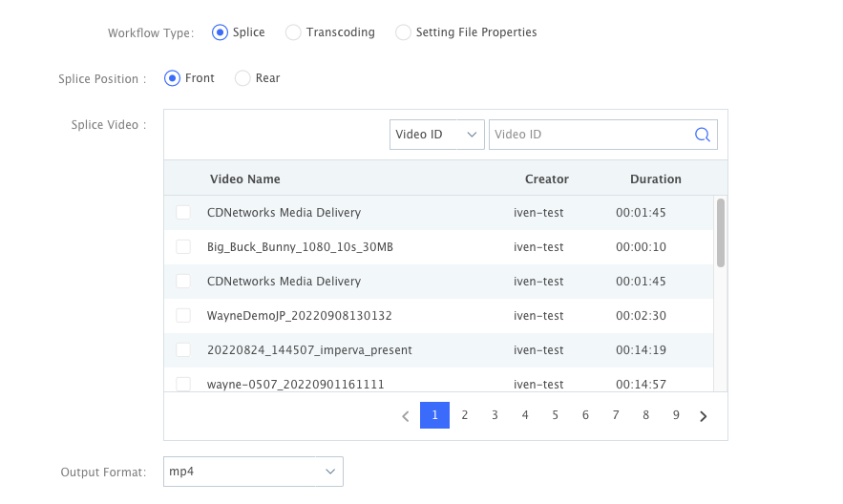Click the search magnifier icon
Image resolution: width=843 pixels, height=504 pixels.
tap(702, 135)
